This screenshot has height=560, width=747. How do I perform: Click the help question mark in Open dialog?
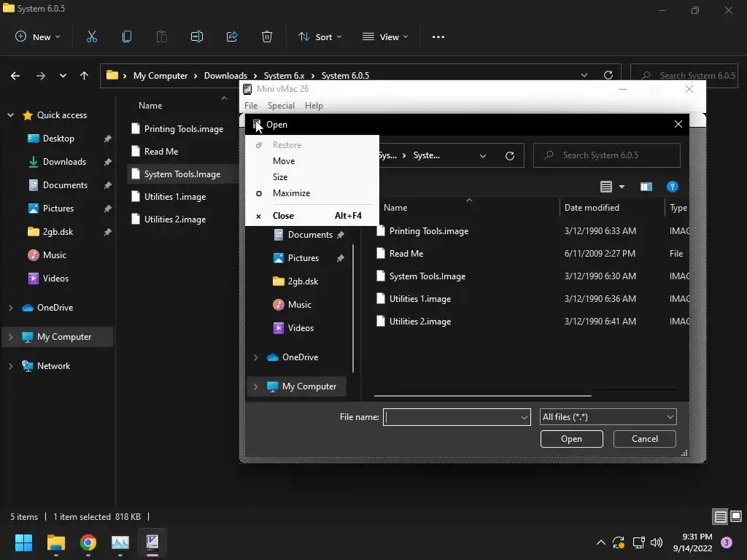[x=672, y=187]
